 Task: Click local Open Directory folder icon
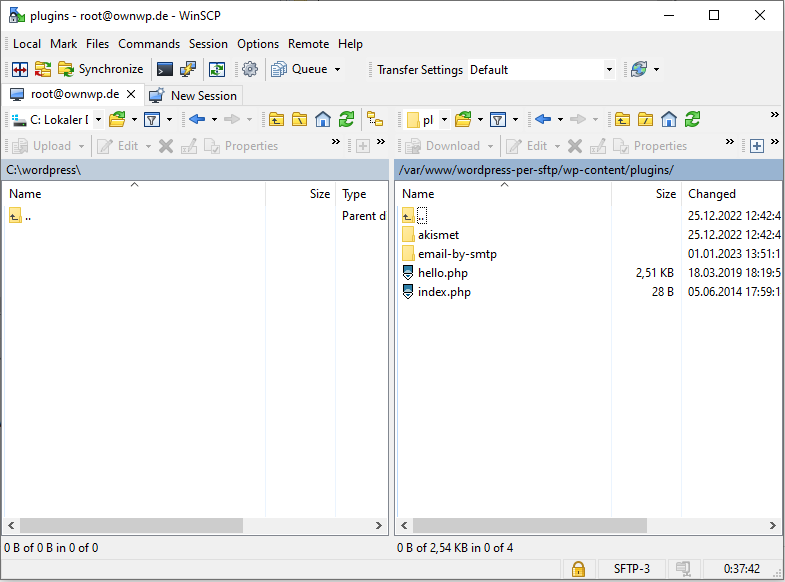[x=117, y=120]
